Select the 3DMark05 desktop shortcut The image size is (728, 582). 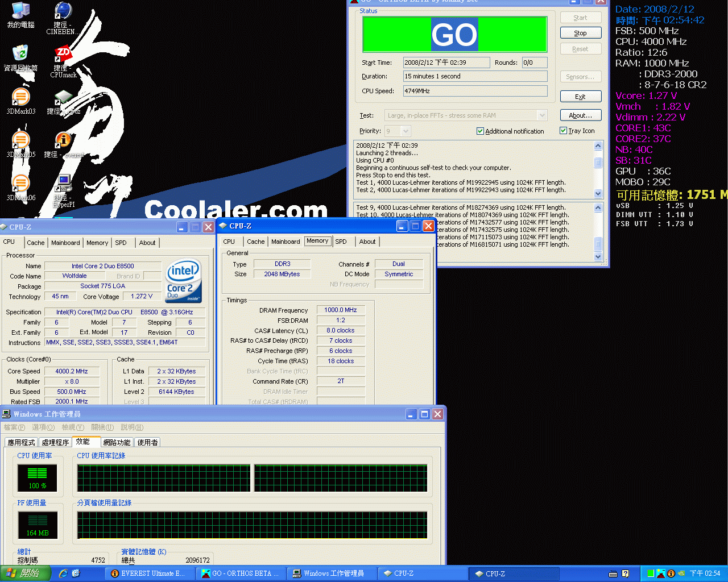click(21, 144)
